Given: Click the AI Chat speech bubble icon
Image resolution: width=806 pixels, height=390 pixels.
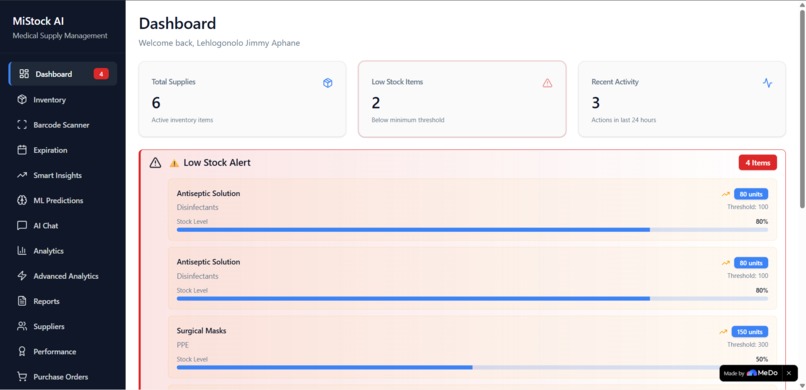Looking at the screenshot, I should click(x=22, y=225).
